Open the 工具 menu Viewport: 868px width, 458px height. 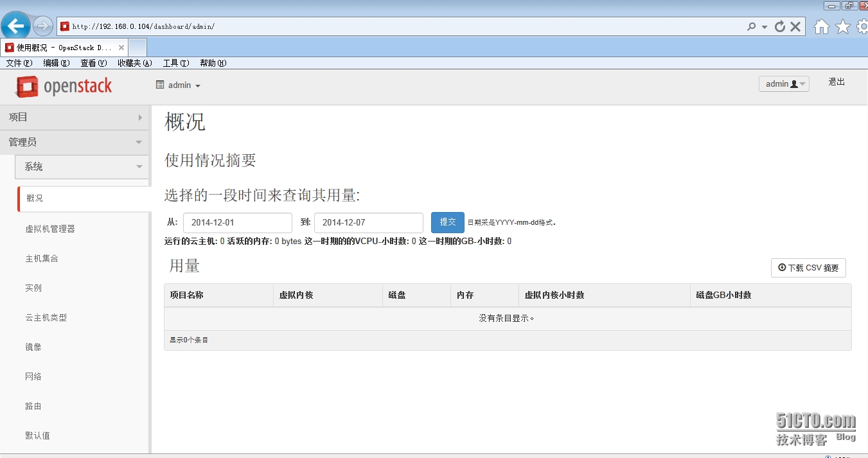pyautogui.click(x=175, y=62)
